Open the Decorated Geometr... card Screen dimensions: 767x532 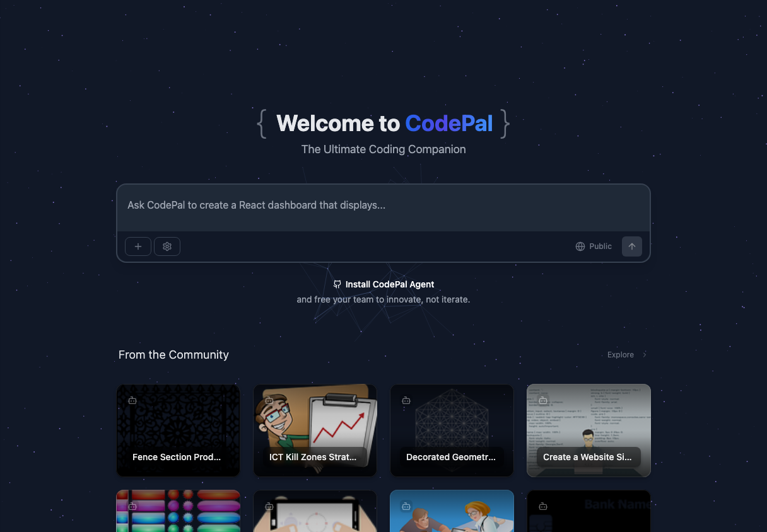click(452, 431)
